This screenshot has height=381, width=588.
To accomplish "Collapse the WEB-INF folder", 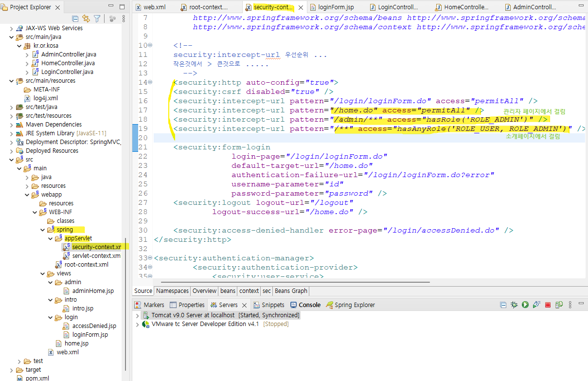I will pyautogui.click(x=35, y=212).
